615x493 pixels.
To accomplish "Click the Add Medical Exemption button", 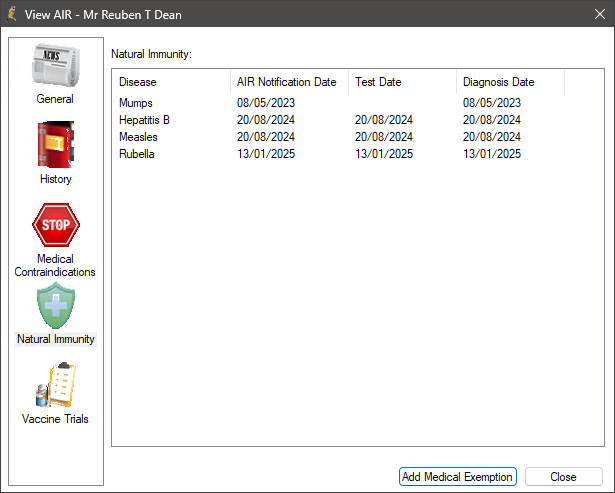I will coord(457,477).
